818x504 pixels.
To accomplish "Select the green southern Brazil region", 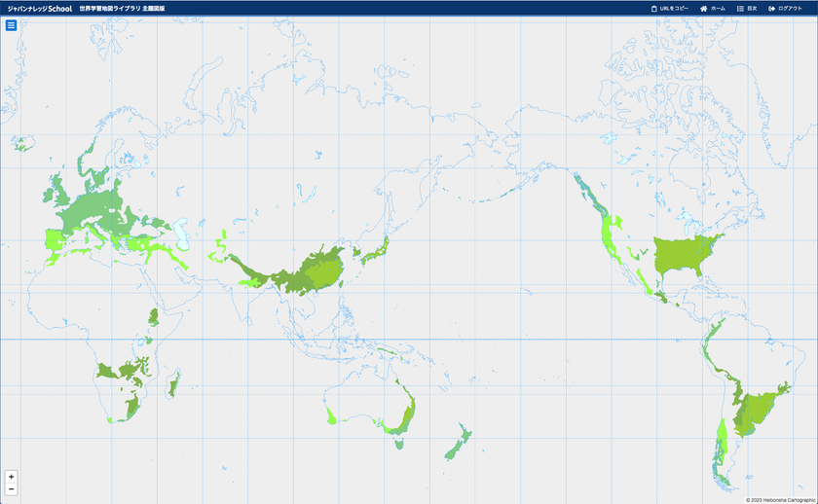I will pyautogui.click(x=758, y=412).
